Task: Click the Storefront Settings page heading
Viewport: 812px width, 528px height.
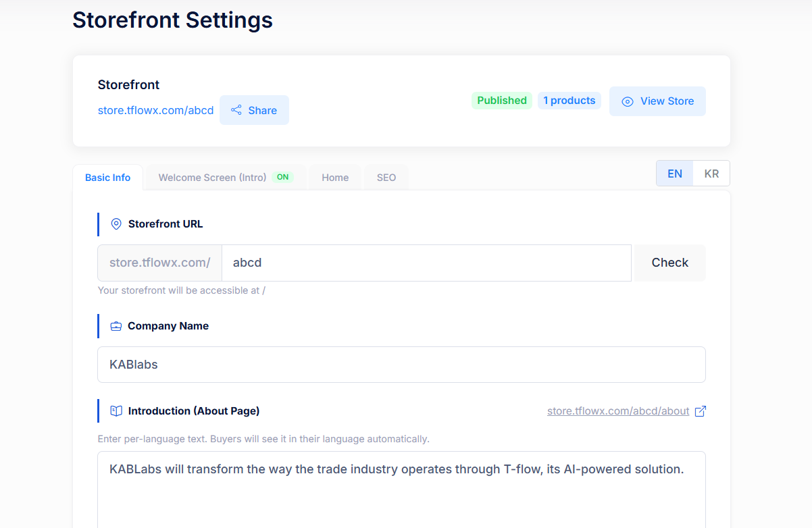Action: [173, 20]
